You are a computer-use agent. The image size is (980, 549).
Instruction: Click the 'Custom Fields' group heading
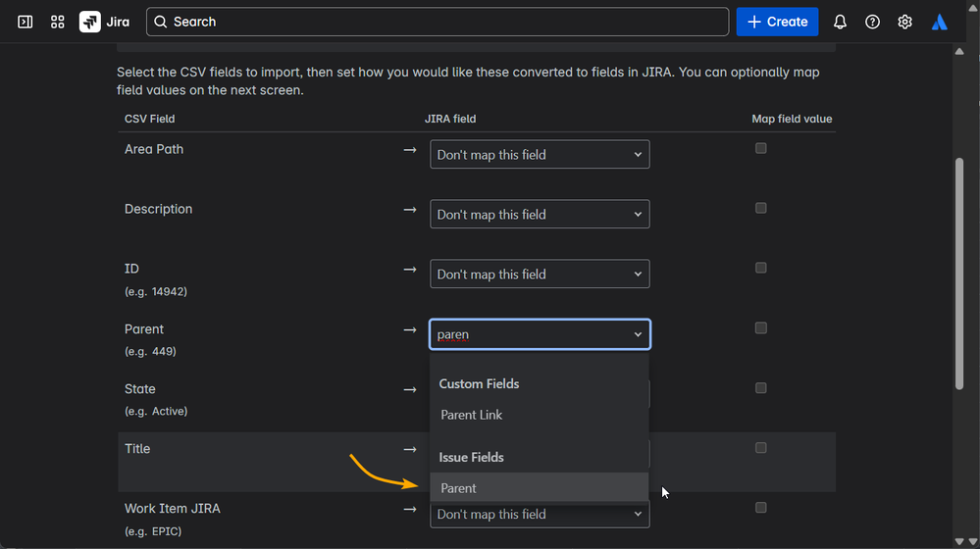point(479,384)
